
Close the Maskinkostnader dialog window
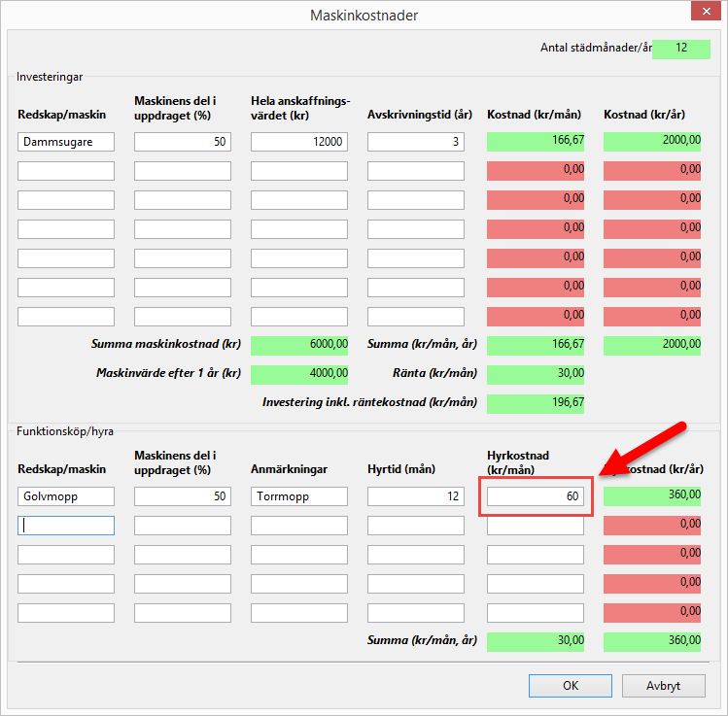pos(705,15)
